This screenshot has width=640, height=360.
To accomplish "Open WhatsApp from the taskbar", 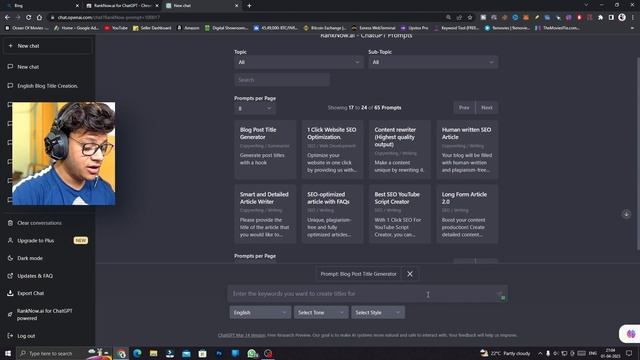I will pyautogui.click(x=252, y=353).
